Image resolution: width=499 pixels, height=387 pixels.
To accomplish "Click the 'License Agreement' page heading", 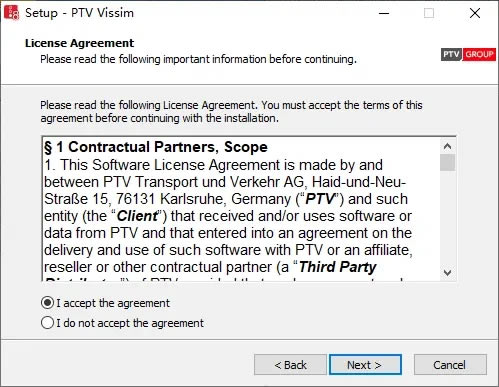I will coord(79,43).
